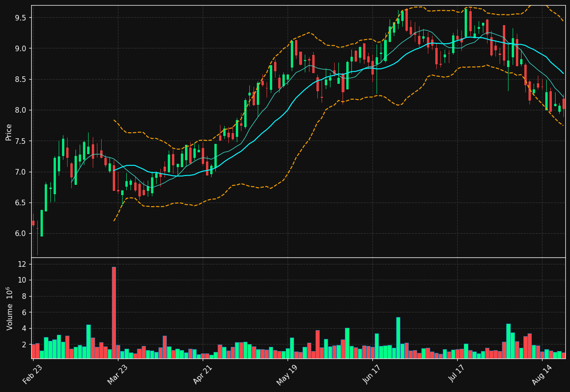570x392 pixels.
Task: Click the Jun 17 date label
Action: [372, 375]
